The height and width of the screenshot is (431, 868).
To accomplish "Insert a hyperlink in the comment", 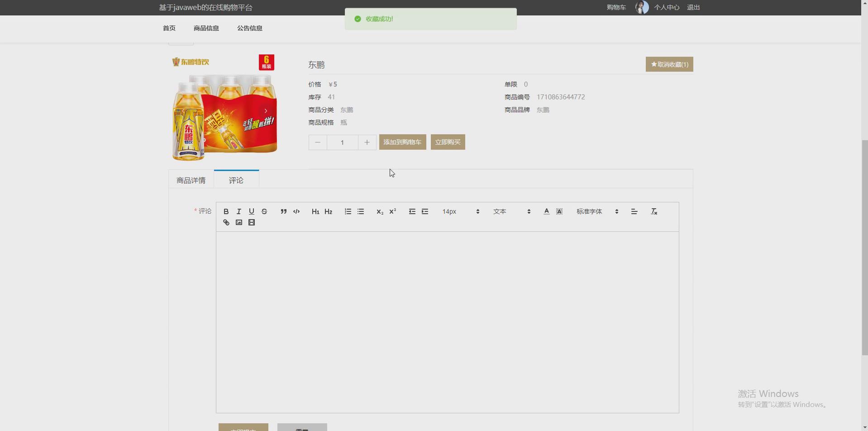I will pos(226,222).
